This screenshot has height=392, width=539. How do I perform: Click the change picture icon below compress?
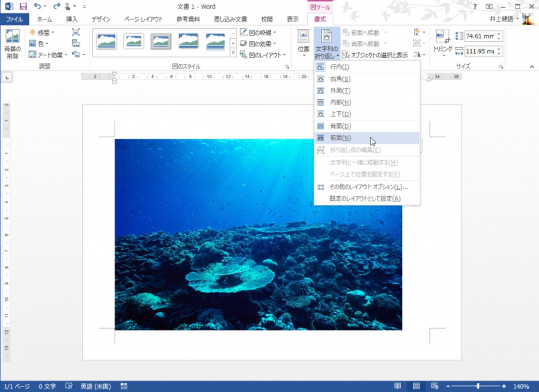point(76,44)
